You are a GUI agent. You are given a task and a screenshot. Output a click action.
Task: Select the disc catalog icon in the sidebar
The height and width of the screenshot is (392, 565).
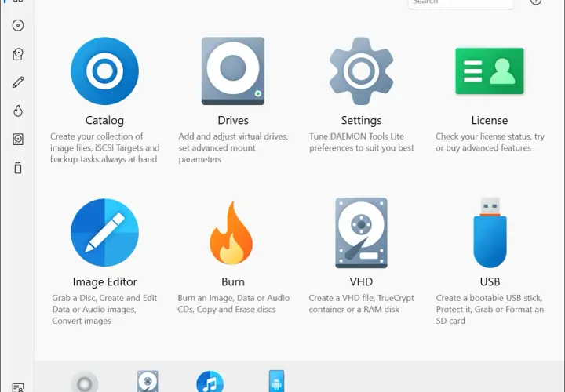coord(18,25)
